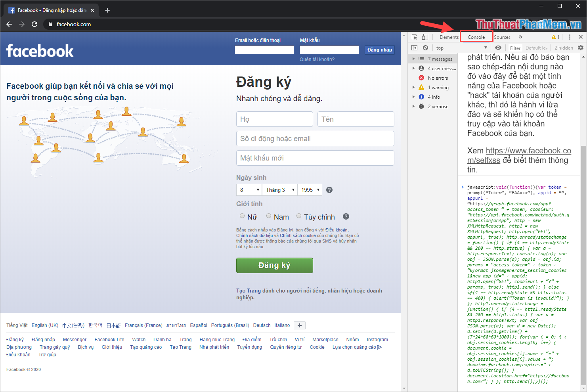Toggle the device toolbar emulation icon

(x=425, y=36)
